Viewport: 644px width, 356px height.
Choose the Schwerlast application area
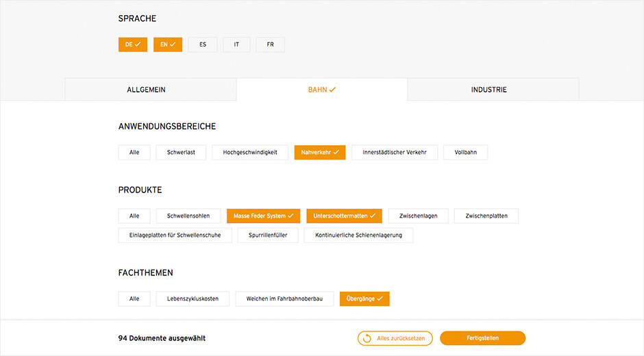tap(181, 152)
